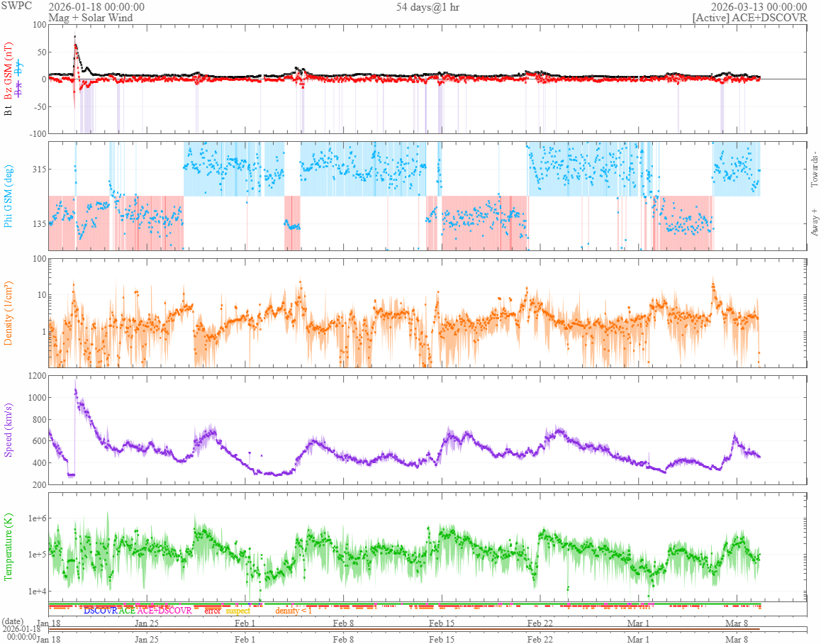This screenshot has height=644, width=821.
Task: Click the Feb 15 tick on bottom timeline
Action: coord(442,638)
